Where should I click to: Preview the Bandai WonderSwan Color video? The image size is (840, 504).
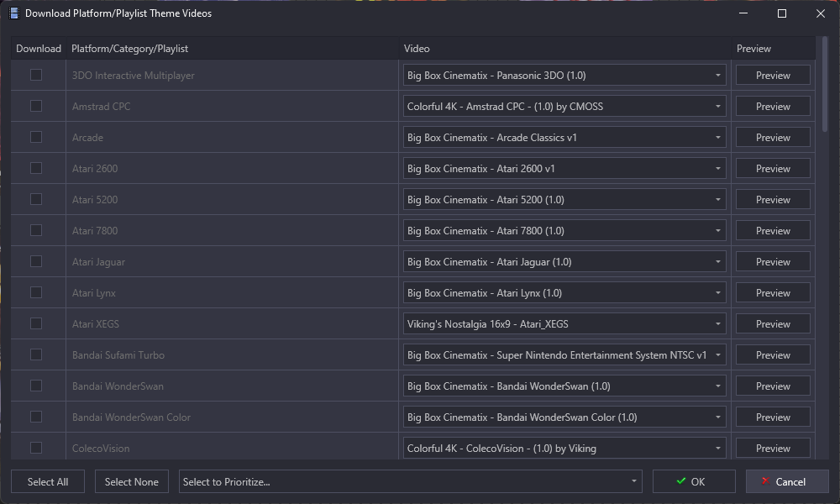pyautogui.click(x=773, y=417)
